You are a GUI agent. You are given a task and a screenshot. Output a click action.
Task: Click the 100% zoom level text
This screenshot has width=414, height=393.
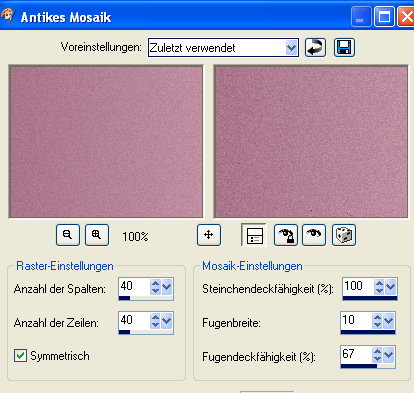coord(135,237)
